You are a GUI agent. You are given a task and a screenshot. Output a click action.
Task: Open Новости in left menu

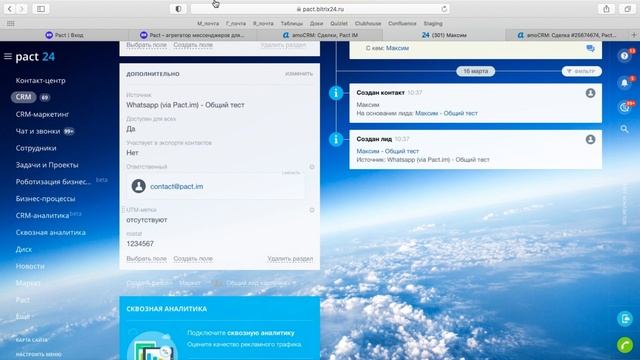pyautogui.click(x=30, y=266)
